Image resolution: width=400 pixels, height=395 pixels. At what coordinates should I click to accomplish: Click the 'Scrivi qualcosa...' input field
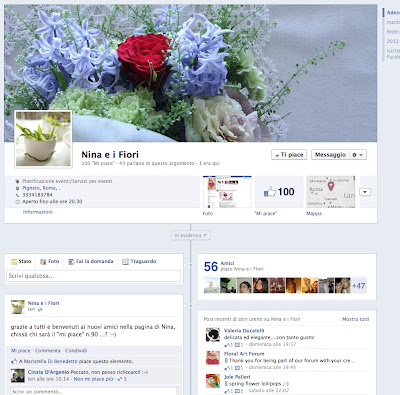[94, 276]
